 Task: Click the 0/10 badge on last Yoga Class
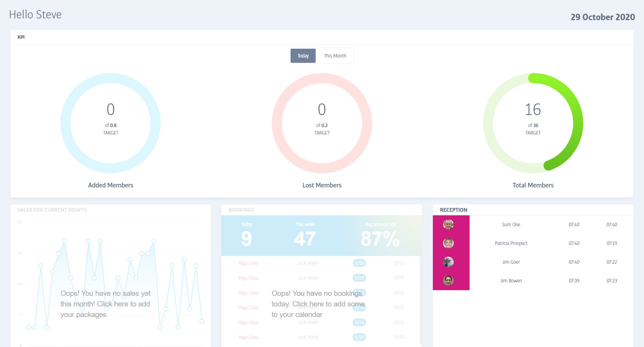[x=359, y=337]
